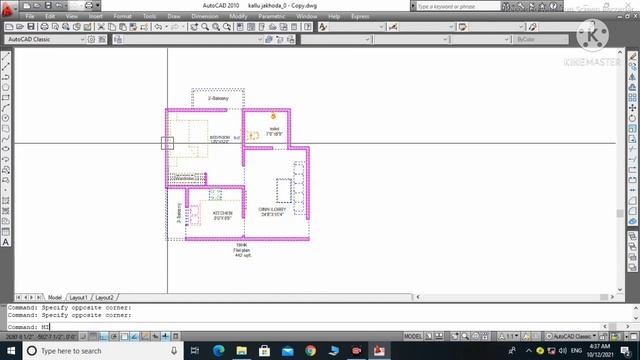Click the Workspace Settings gear icon
Image resolution: width=640 pixels, height=360 pixels.
tap(91, 39)
